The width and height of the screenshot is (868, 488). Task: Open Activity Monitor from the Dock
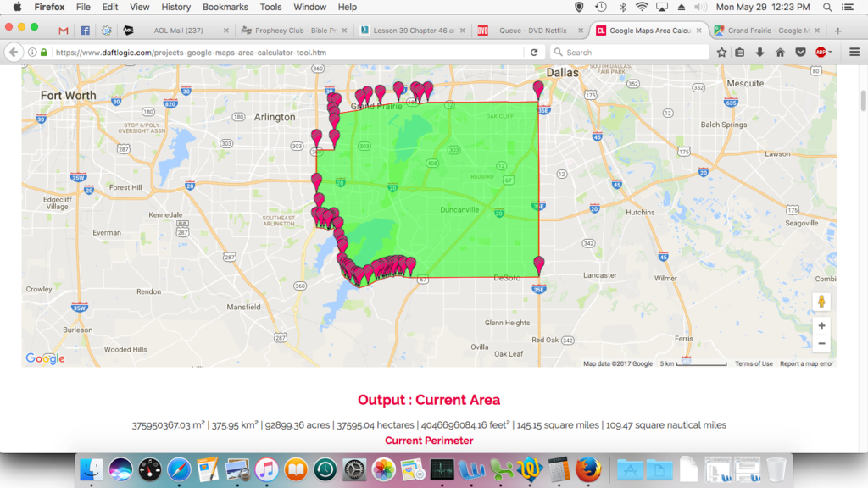click(x=442, y=469)
